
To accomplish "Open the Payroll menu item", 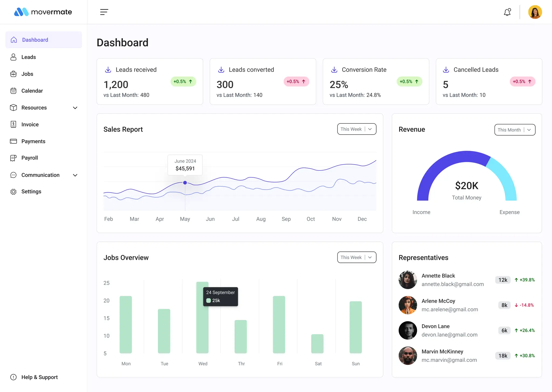I will tap(30, 158).
